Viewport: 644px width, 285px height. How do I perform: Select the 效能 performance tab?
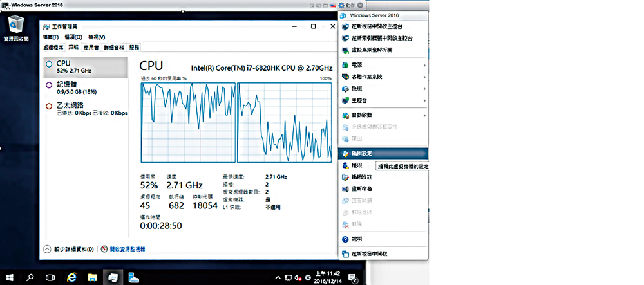(73, 47)
